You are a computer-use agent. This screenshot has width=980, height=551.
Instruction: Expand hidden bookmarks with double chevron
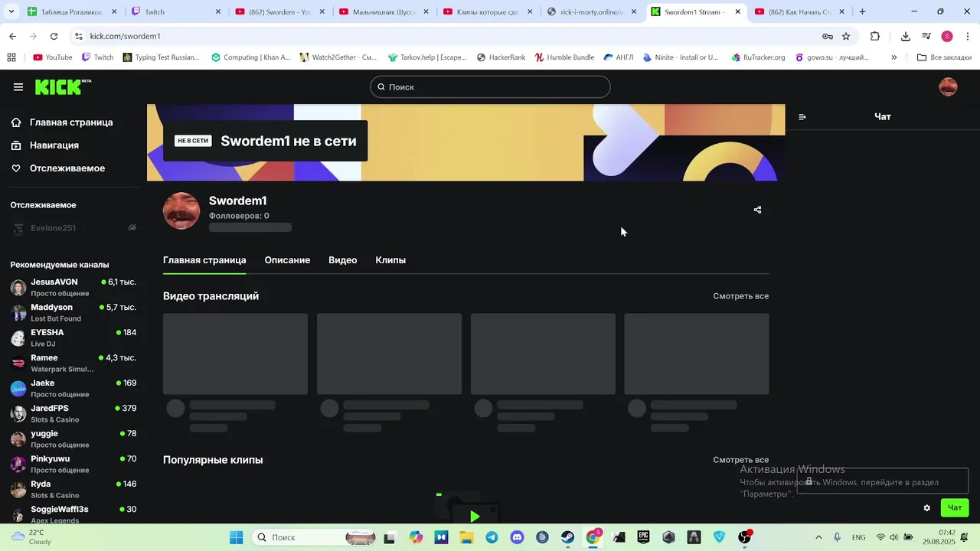[x=893, y=57]
